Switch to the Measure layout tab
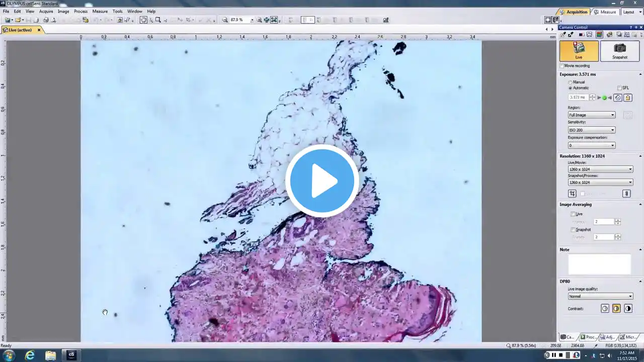This screenshot has height=362, width=644. tap(605, 12)
